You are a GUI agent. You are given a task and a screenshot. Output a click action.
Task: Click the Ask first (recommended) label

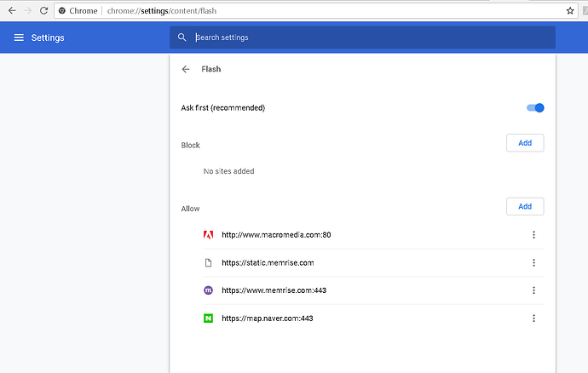pos(222,108)
